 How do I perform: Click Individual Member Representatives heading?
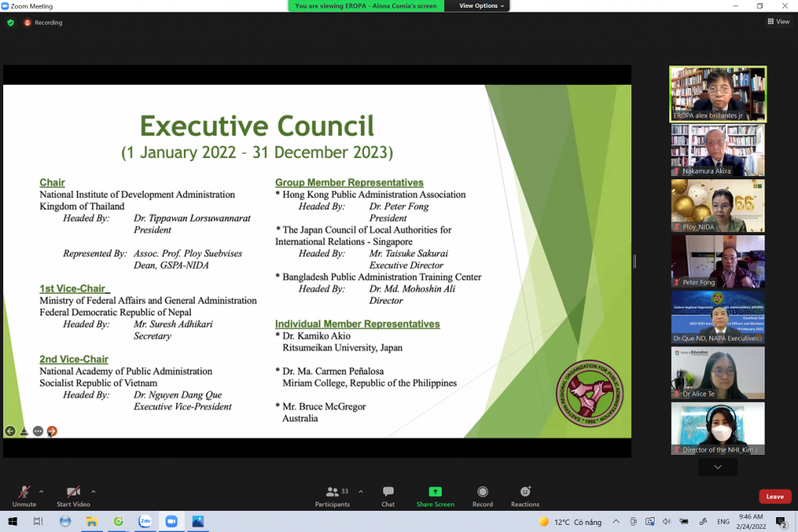coord(357,324)
